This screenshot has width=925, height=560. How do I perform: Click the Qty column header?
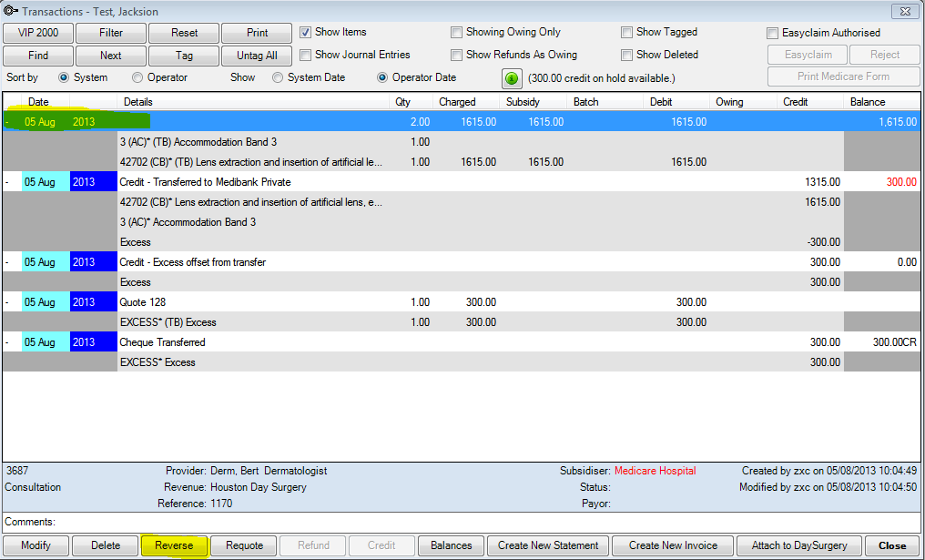tap(412, 102)
